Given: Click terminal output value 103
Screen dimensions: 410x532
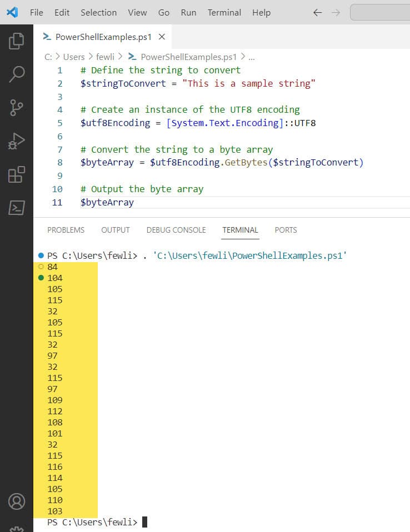Looking at the screenshot, I should (55, 511).
